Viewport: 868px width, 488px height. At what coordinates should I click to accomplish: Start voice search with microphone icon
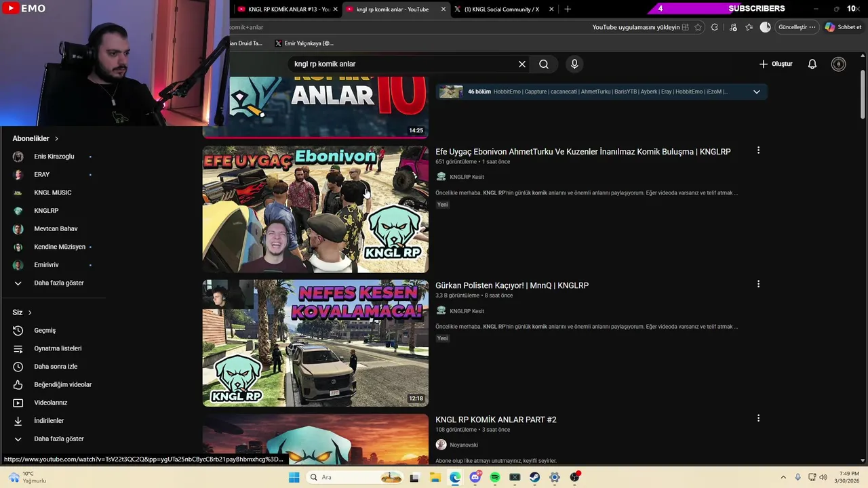(x=574, y=64)
